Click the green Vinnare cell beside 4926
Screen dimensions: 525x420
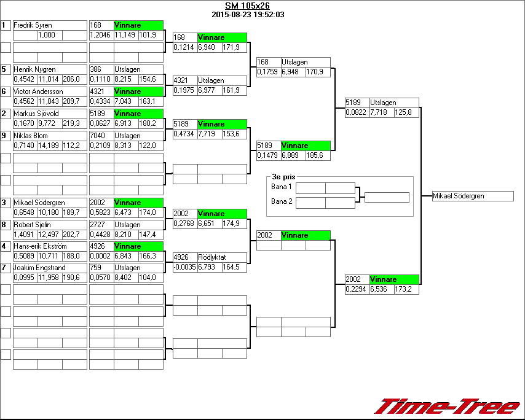[138, 246]
